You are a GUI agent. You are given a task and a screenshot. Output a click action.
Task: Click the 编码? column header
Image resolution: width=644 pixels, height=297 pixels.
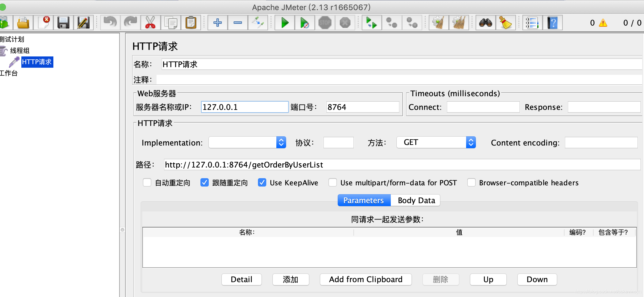(x=578, y=232)
